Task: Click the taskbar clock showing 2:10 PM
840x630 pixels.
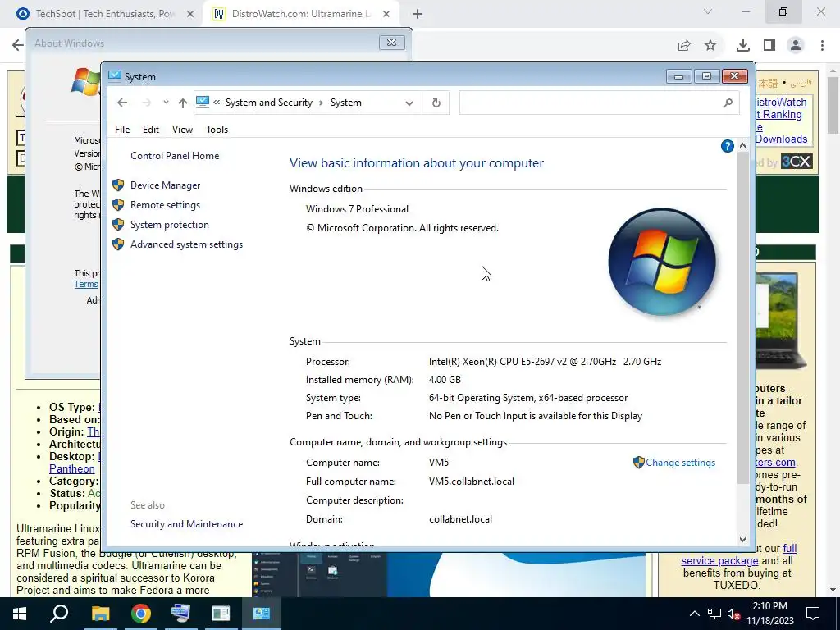Action: pyautogui.click(x=769, y=606)
